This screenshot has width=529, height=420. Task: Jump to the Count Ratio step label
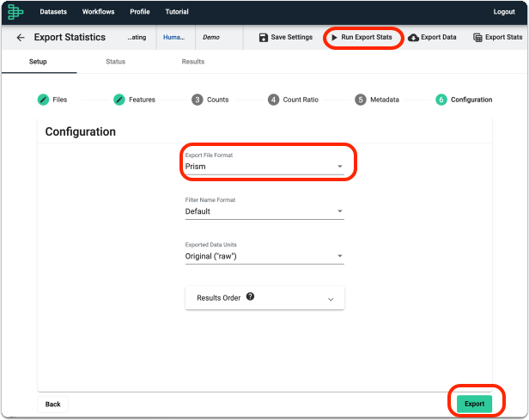coord(301,100)
